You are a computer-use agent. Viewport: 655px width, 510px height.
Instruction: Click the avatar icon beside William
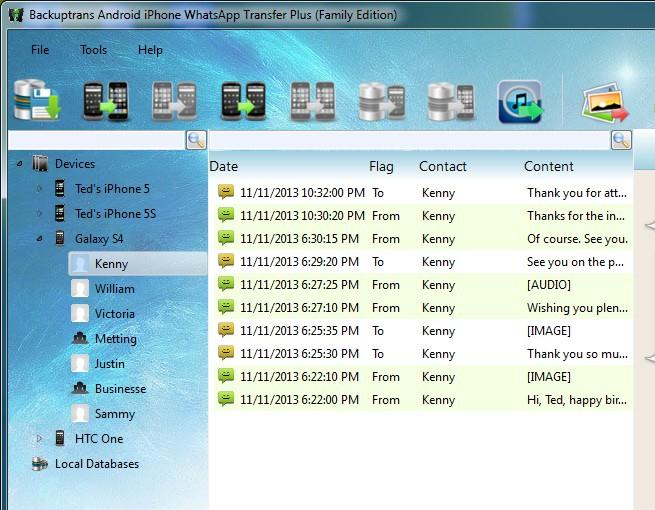(x=80, y=288)
